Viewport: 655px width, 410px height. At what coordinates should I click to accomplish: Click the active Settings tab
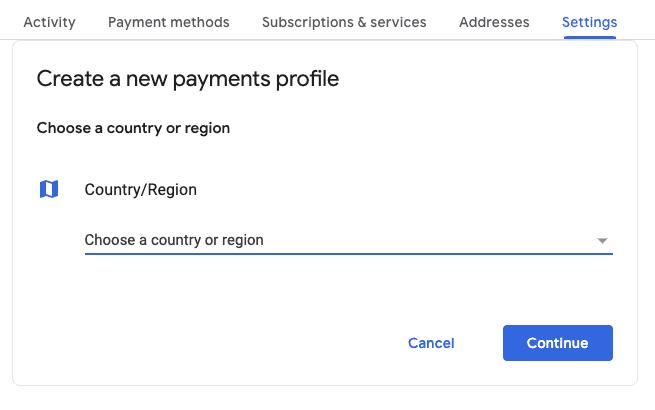pyautogui.click(x=589, y=22)
